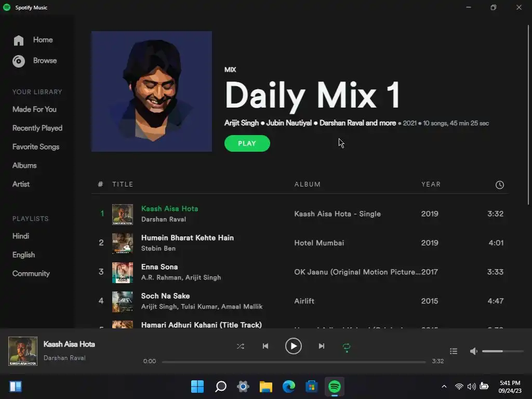Open Windows Start menu

(x=197, y=387)
